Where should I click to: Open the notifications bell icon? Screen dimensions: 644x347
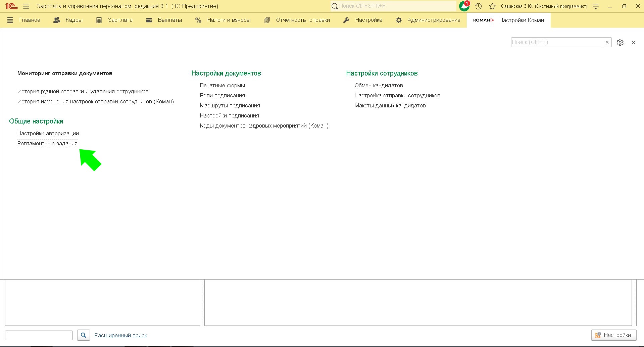click(x=464, y=6)
